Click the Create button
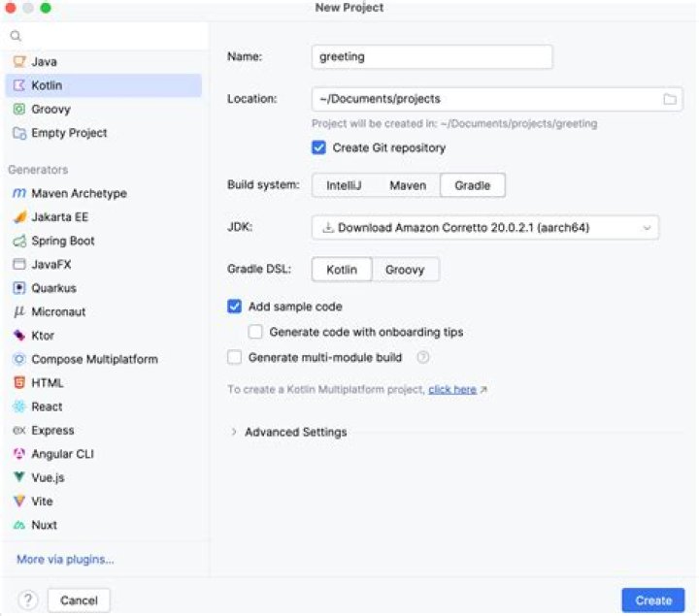 pyautogui.click(x=653, y=600)
